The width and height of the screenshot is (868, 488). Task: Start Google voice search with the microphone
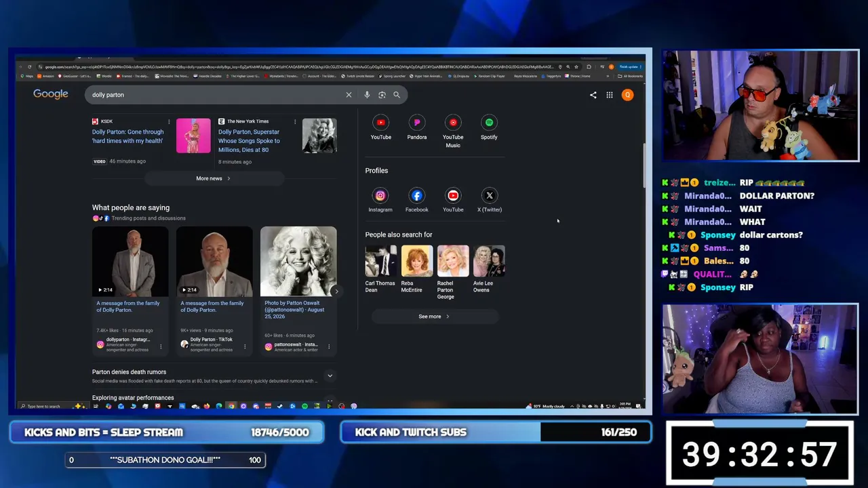[367, 95]
